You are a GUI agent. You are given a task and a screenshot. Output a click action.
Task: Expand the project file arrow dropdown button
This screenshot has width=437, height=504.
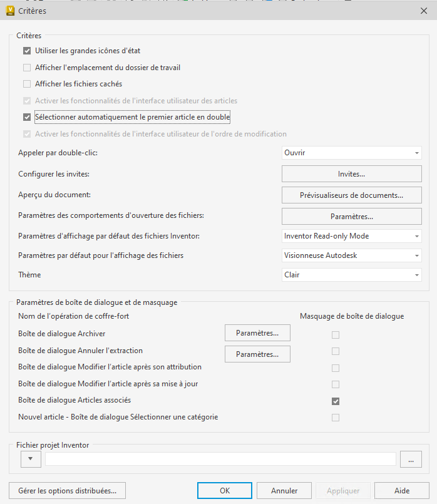(31, 460)
